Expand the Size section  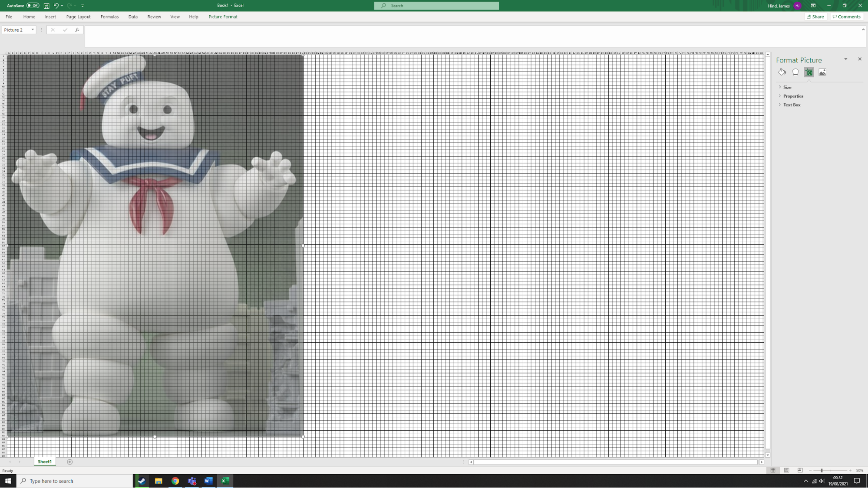tap(787, 87)
